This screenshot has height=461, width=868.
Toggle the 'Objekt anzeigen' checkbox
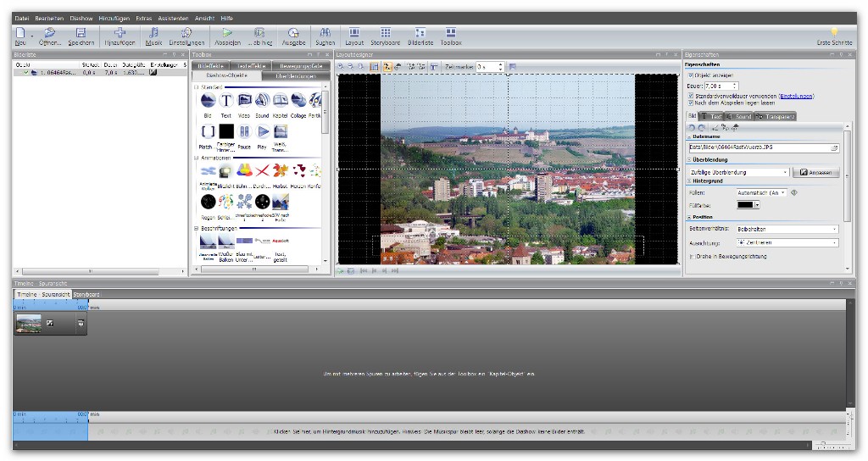691,75
